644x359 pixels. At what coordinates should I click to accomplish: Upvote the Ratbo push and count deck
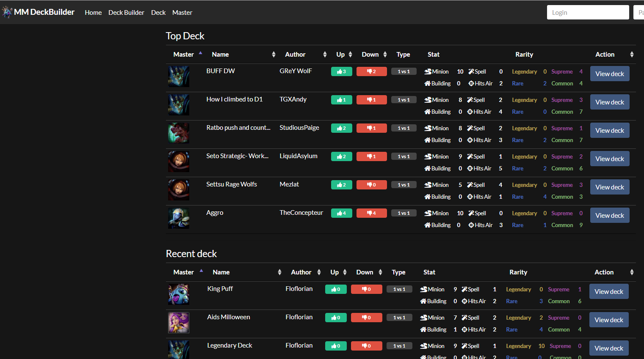[x=342, y=128]
